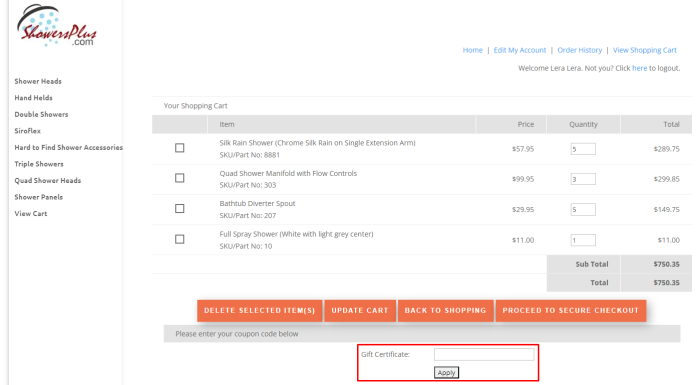Click Back to Shopping button
Screen dimensions: 700x385
446,310
